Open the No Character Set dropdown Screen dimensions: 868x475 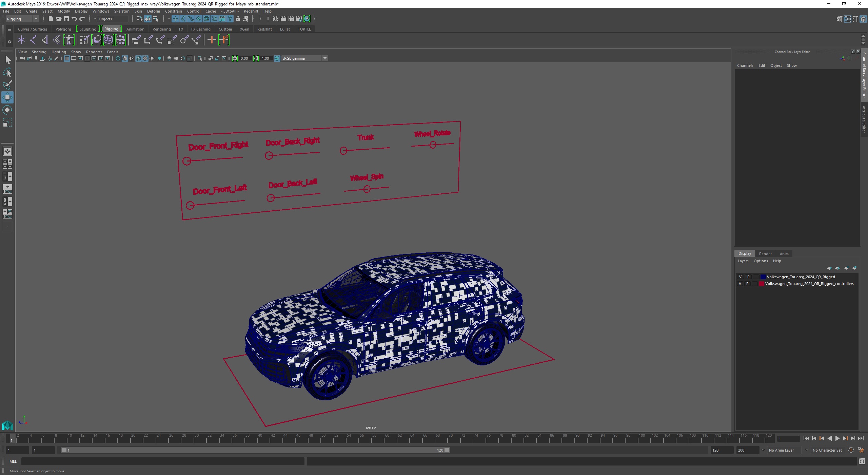(x=828, y=450)
